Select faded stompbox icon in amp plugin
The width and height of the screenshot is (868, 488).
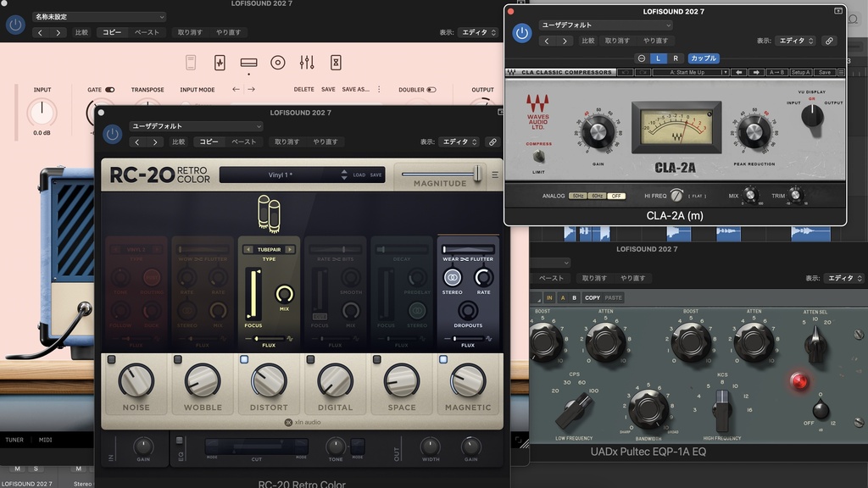[x=191, y=63]
